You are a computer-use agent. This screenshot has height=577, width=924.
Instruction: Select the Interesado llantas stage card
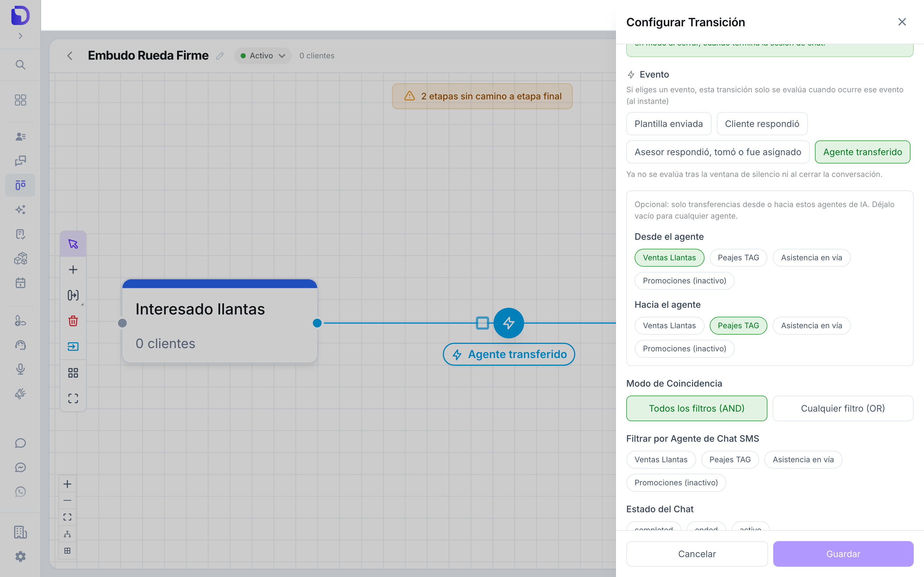coord(219,321)
